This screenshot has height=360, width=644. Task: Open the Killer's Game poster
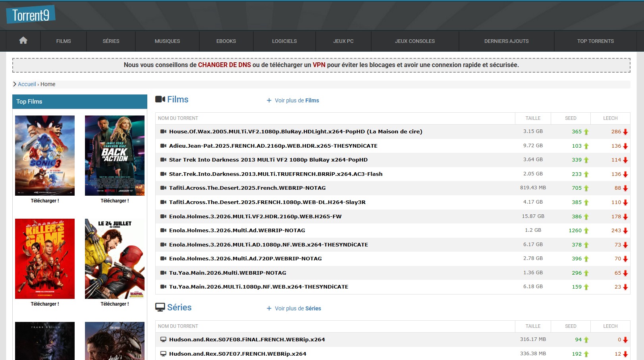[45, 259]
